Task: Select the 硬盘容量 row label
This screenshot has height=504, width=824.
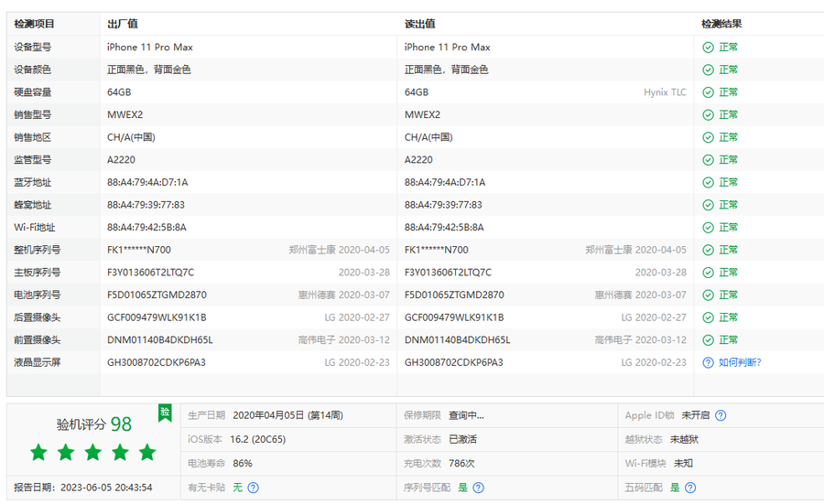Action: [x=33, y=92]
